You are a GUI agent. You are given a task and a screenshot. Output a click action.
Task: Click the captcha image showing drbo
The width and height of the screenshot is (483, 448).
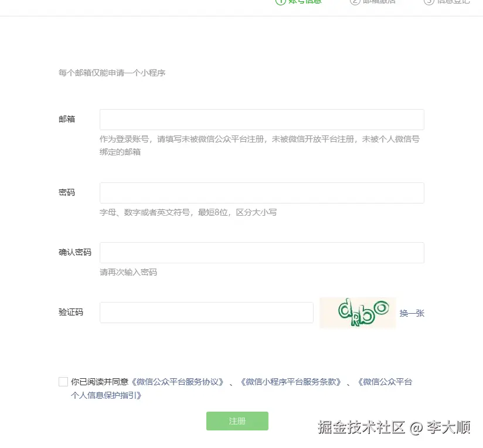358,313
